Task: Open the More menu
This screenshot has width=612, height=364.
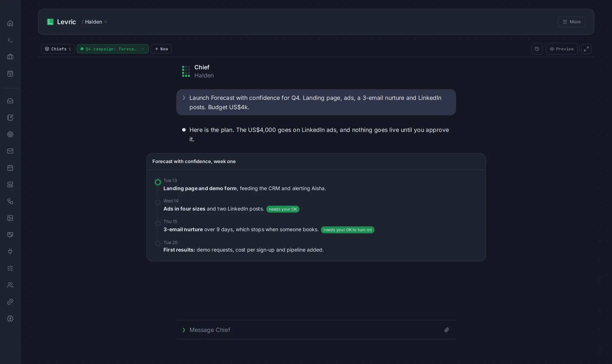Action: [x=571, y=22]
